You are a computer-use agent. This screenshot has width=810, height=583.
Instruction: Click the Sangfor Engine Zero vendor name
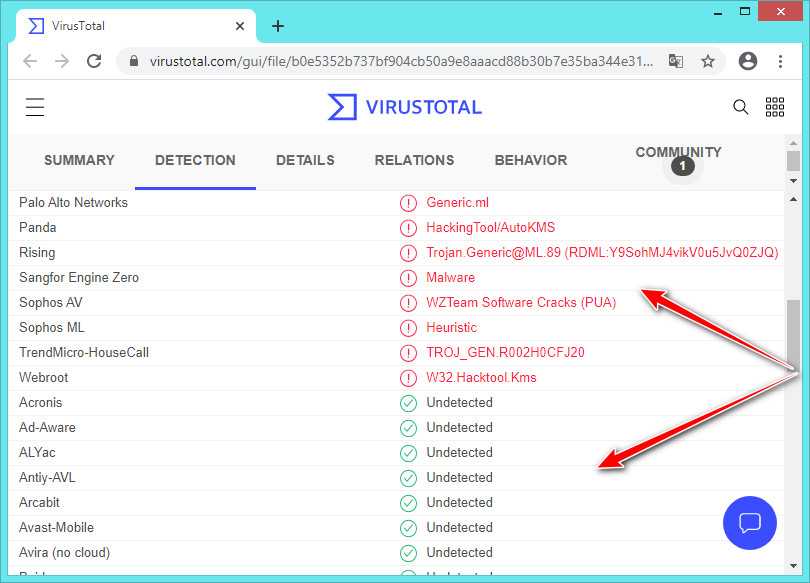pyautogui.click(x=79, y=277)
